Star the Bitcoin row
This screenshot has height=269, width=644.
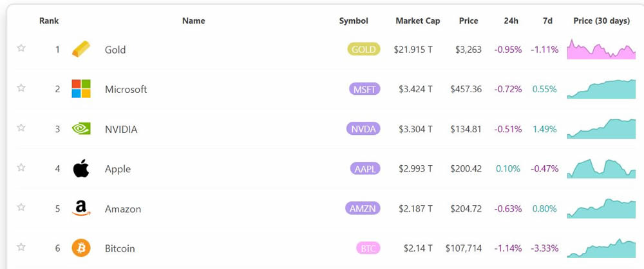(21, 247)
